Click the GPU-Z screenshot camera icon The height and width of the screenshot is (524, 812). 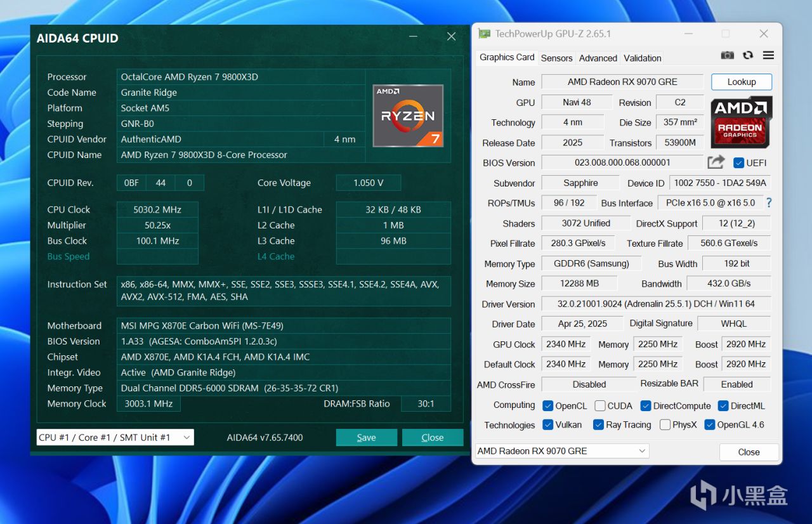click(728, 56)
